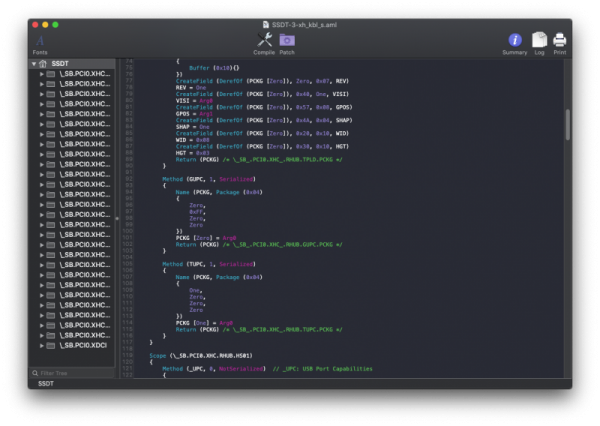Open the Patch tool
The width and height of the screenshot is (600, 426).
[287, 41]
